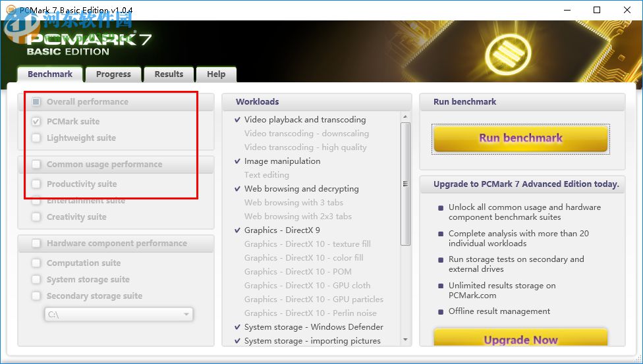Toggle the Common usage performance checkbox
The height and width of the screenshot is (364, 643).
point(36,164)
